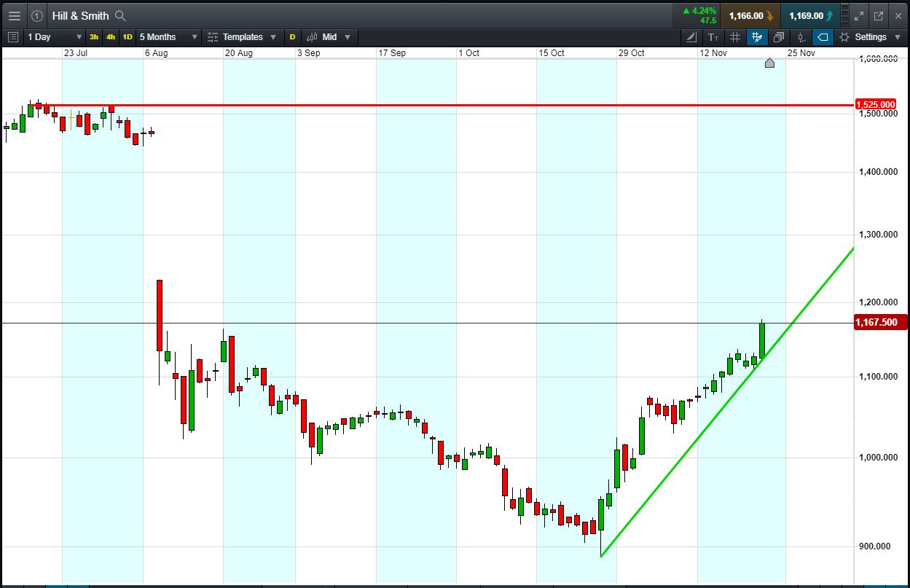Expand the chart to full screen
910x588 pixels.
coord(859,15)
